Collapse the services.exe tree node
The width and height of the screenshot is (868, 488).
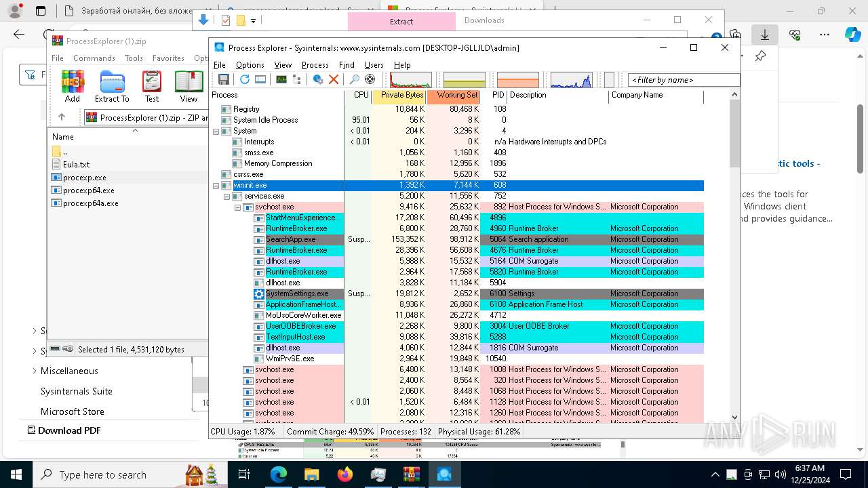[x=226, y=196]
